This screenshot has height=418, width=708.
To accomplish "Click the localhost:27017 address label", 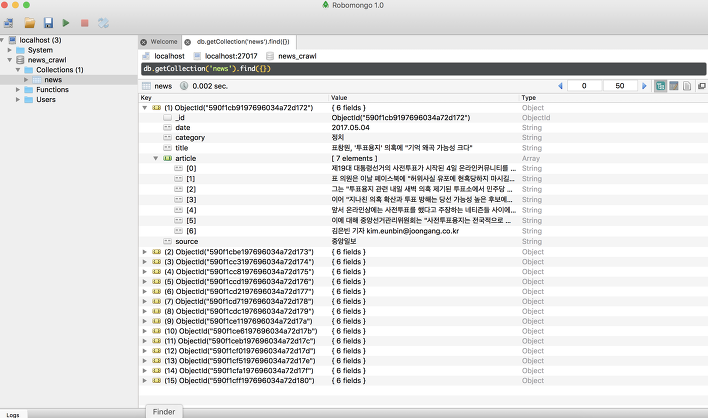I will point(231,56).
